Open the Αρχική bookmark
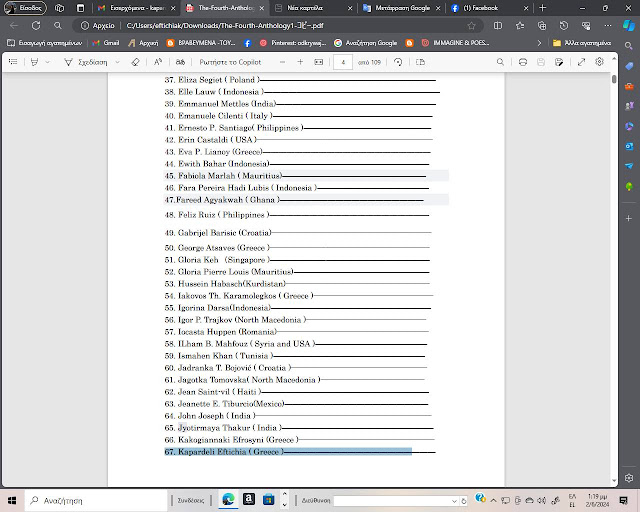 click(x=143, y=43)
